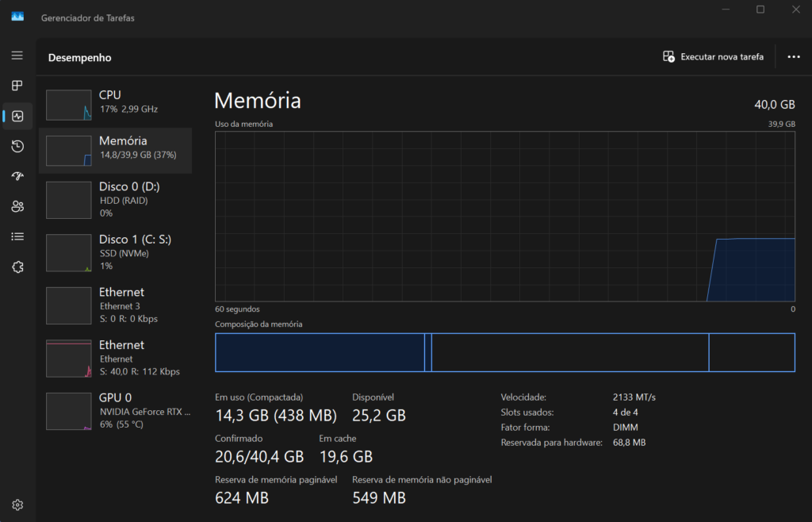Open Task Manager settings gear at bottom
Viewport: 812px width, 522px height.
17,504
